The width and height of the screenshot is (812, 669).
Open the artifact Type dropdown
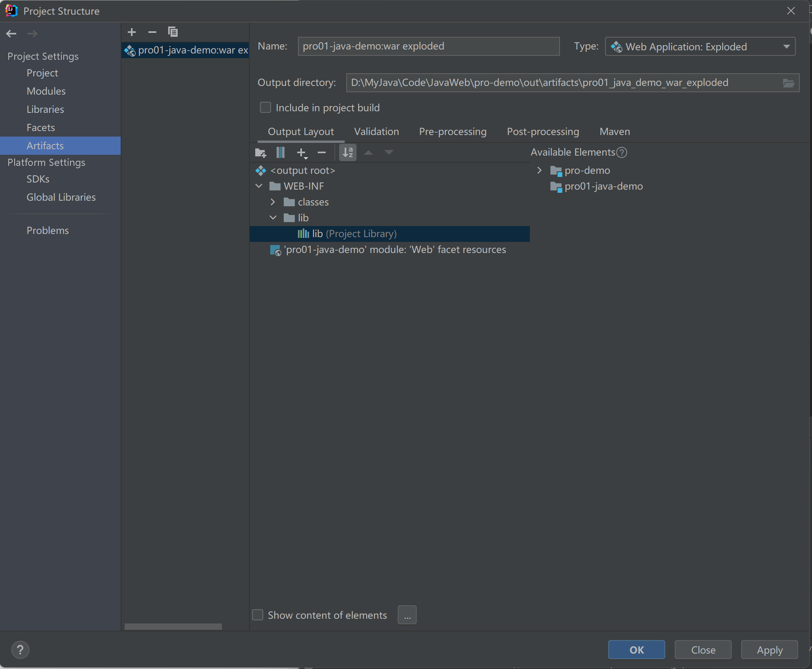700,47
